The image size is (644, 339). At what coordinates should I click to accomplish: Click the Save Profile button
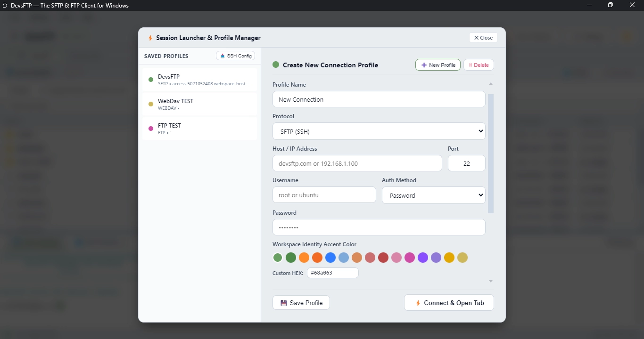tap(301, 303)
